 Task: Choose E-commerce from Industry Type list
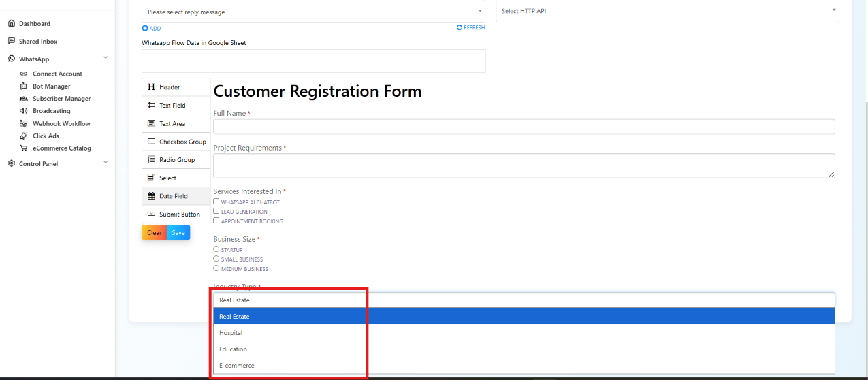tap(524, 366)
